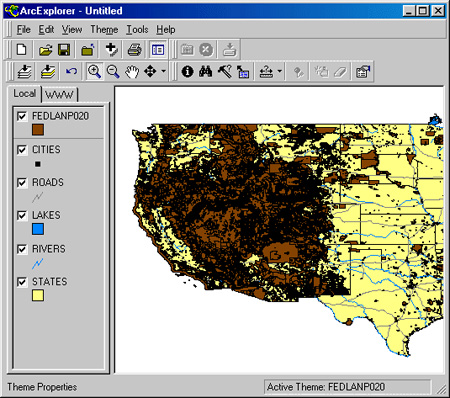This screenshot has height=398, width=450.
Task: Click the yellow STATES legend swatch
Action: 38,295
